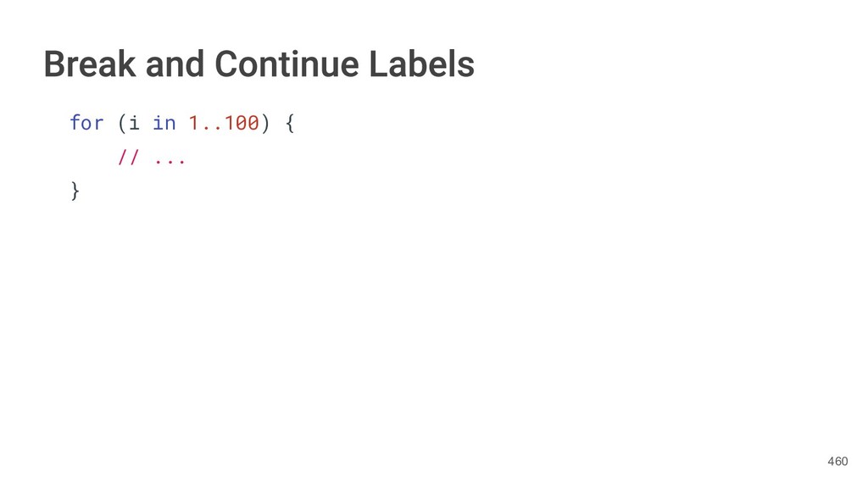Click the opening parenthesis before 'i'

point(122,124)
